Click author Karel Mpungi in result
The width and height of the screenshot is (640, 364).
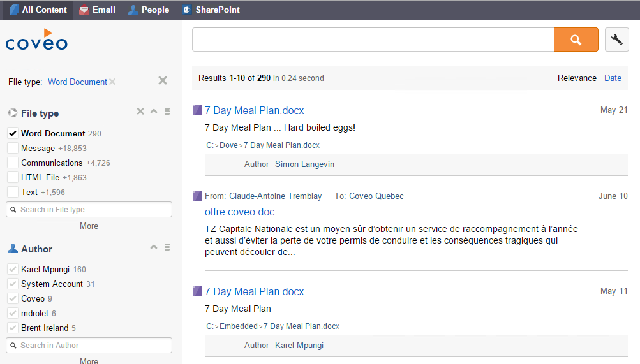tap(299, 346)
